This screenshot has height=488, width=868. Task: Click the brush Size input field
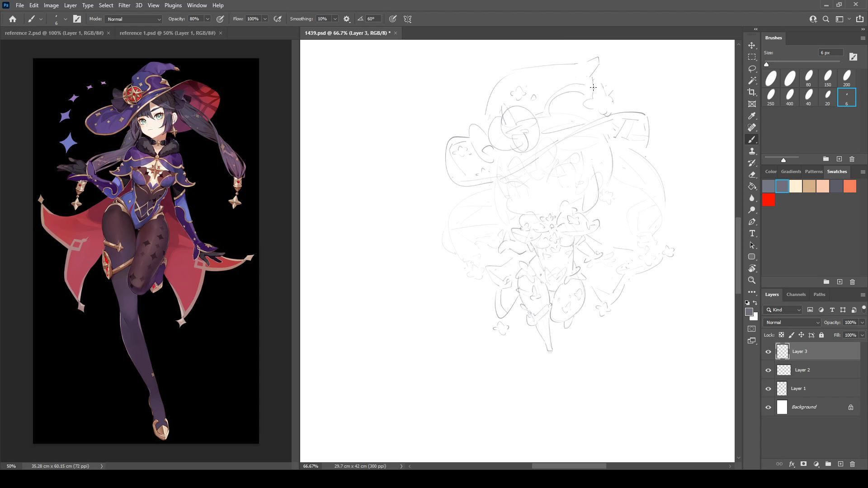tap(831, 52)
